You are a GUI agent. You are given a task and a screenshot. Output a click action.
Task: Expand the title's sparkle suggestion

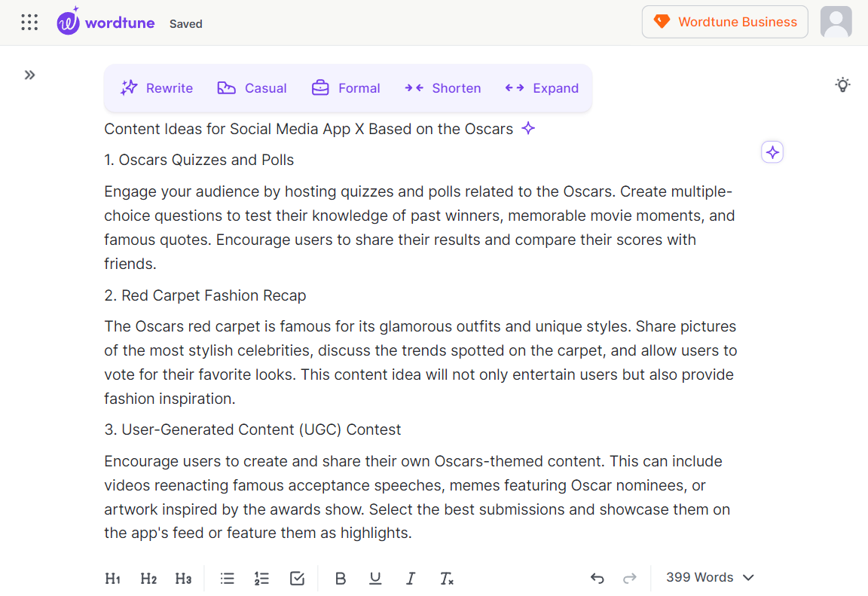click(x=528, y=128)
